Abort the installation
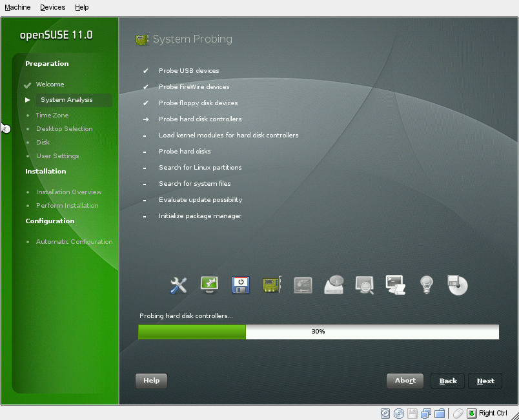 click(405, 381)
